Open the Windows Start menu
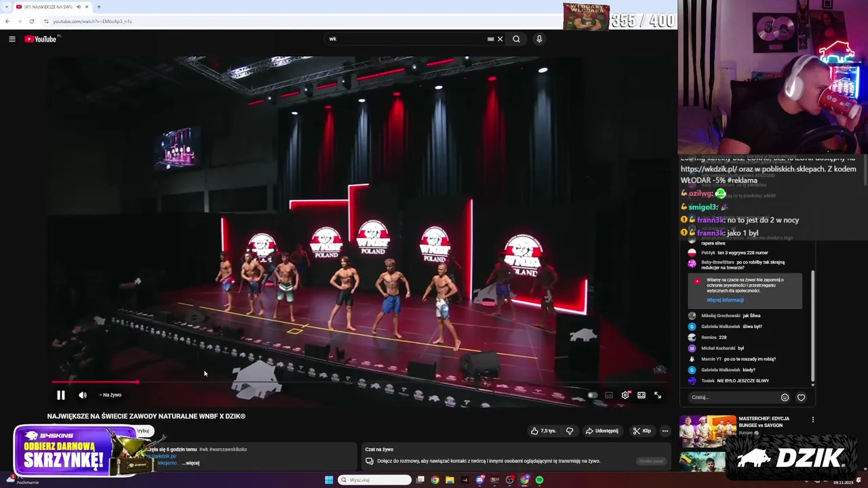 click(x=329, y=480)
